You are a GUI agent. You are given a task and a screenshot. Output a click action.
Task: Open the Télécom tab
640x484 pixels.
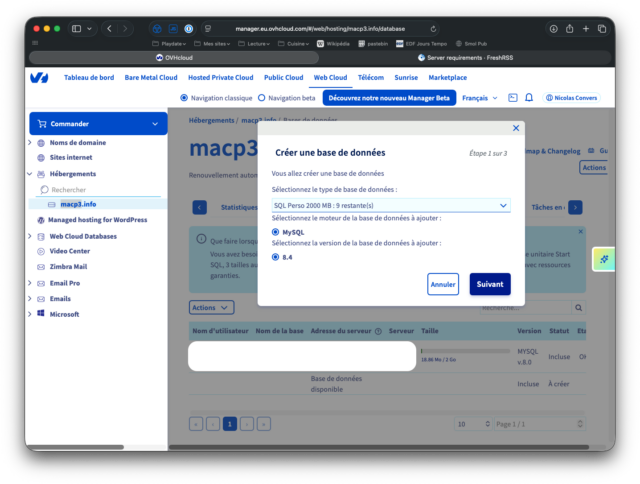click(371, 78)
